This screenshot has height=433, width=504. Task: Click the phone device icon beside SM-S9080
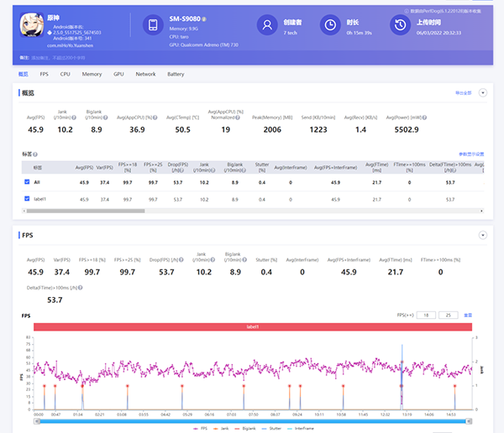click(153, 26)
